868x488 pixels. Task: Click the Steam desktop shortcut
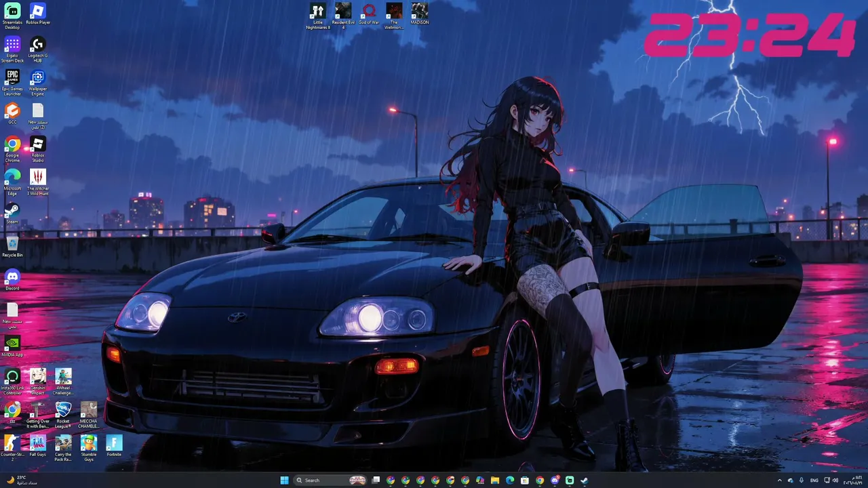pyautogui.click(x=12, y=214)
